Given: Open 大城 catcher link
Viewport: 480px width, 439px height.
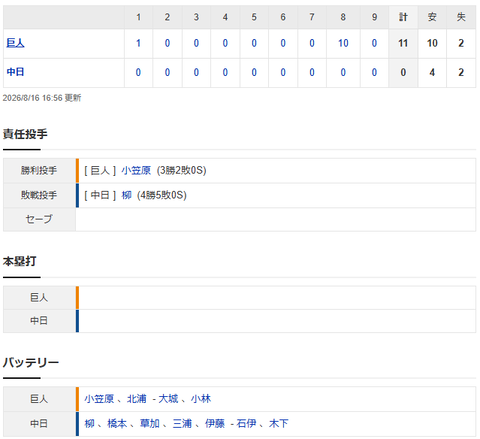Looking at the screenshot, I should pyautogui.click(x=168, y=399).
